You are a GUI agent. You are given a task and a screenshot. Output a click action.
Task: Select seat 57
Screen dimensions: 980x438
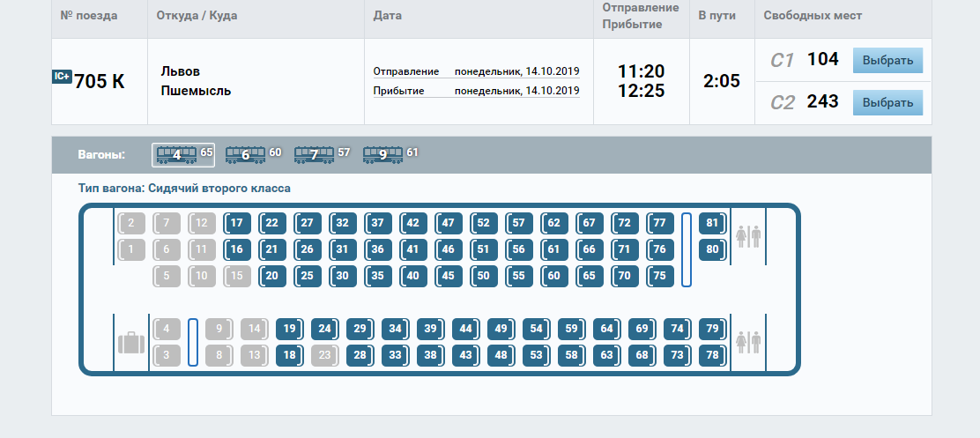pos(519,223)
